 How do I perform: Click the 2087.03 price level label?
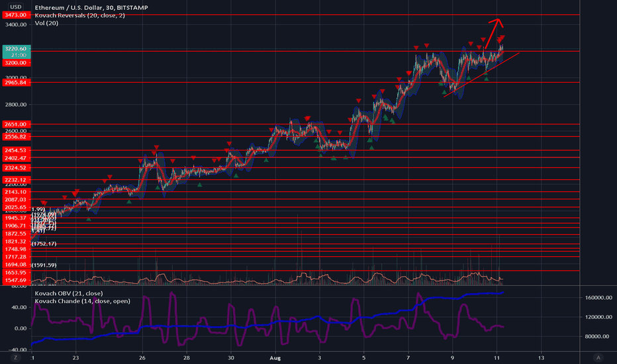tap(16, 200)
